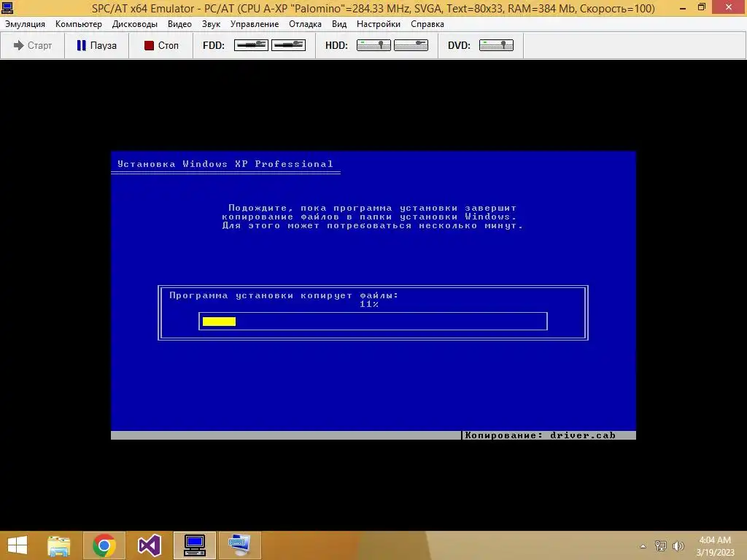Viewport: 747px width, 560px height.
Task: Pause emulation with Пауза button
Action: (97, 45)
